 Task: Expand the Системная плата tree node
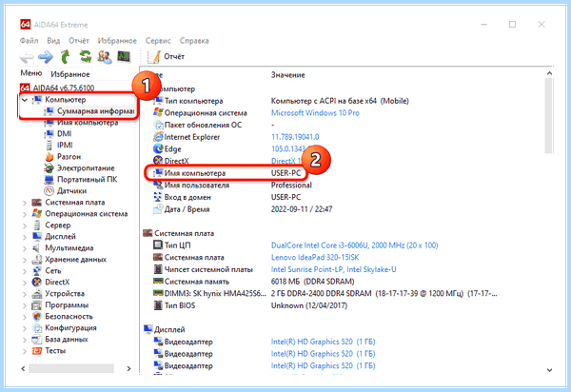tap(25, 203)
